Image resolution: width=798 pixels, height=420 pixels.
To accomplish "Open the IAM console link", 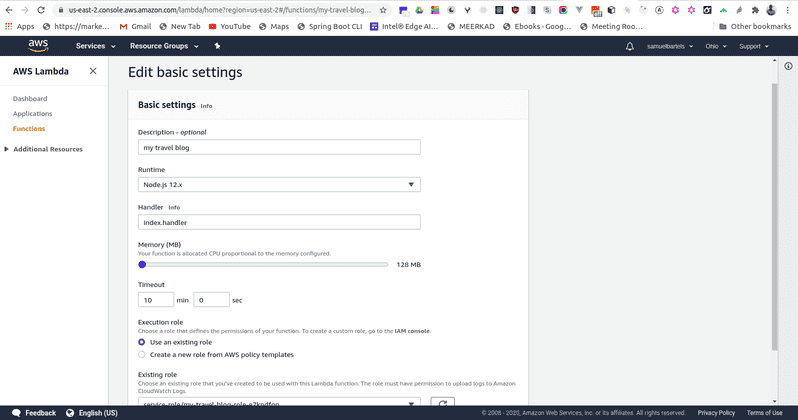I will (x=412, y=331).
